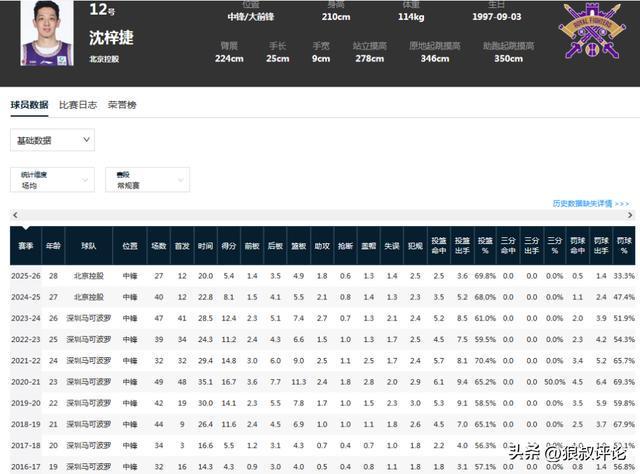Image resolution: width=640 pixels, height=474 pixels.
Task: Expand the 统计维度 场均 dropdown
Action: (53, 179)
